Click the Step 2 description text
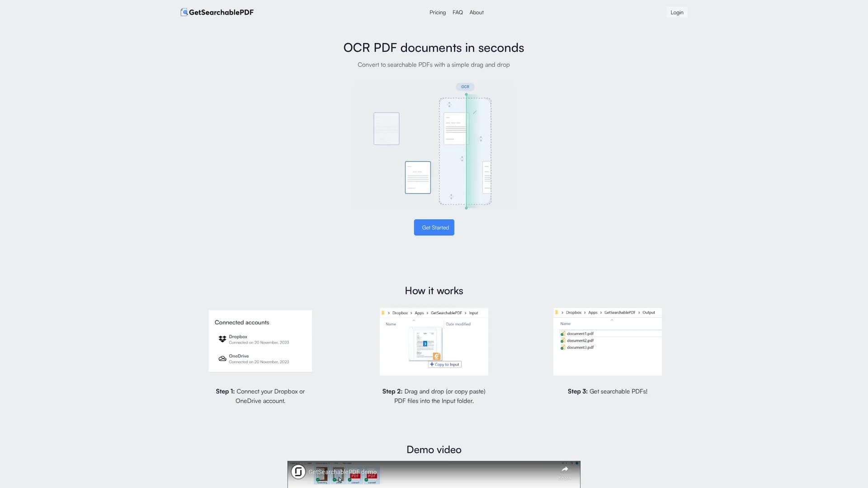 click(x=434, y=396)
